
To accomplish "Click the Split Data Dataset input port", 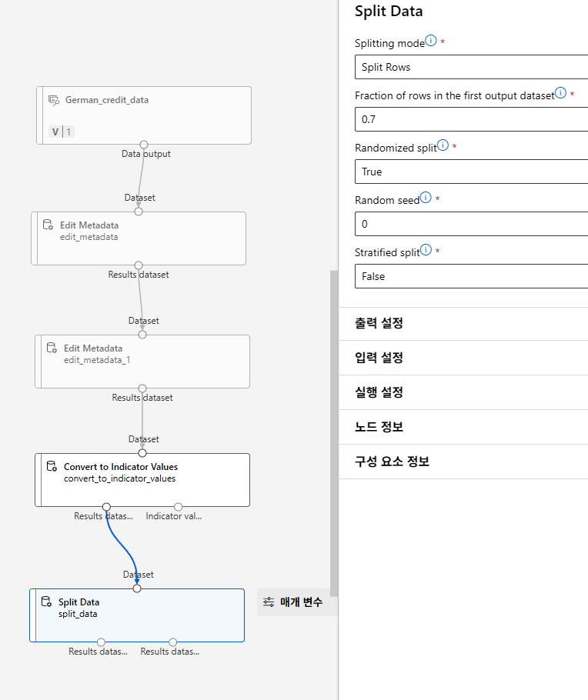I will click(137, 588).
